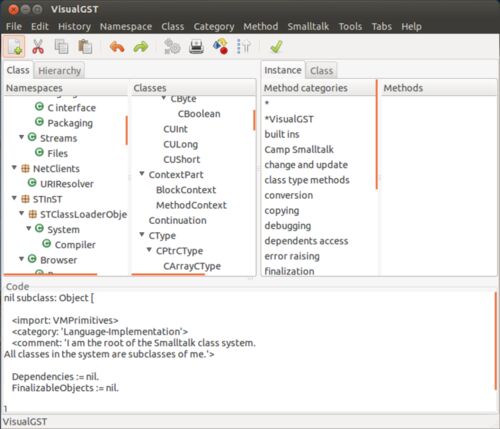The height and width of the screenshot is (429, 500).
Task: Click the colored shapes inspect icon
Action: 220,46
